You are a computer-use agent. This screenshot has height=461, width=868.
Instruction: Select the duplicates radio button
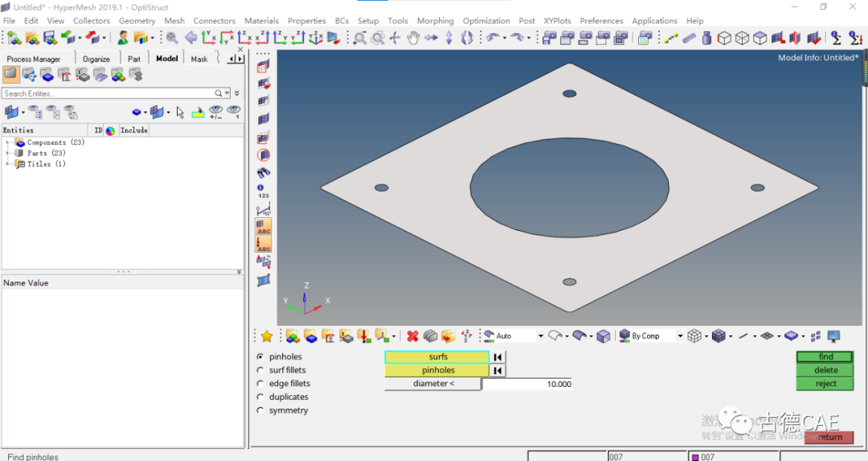tap(260, 397)
